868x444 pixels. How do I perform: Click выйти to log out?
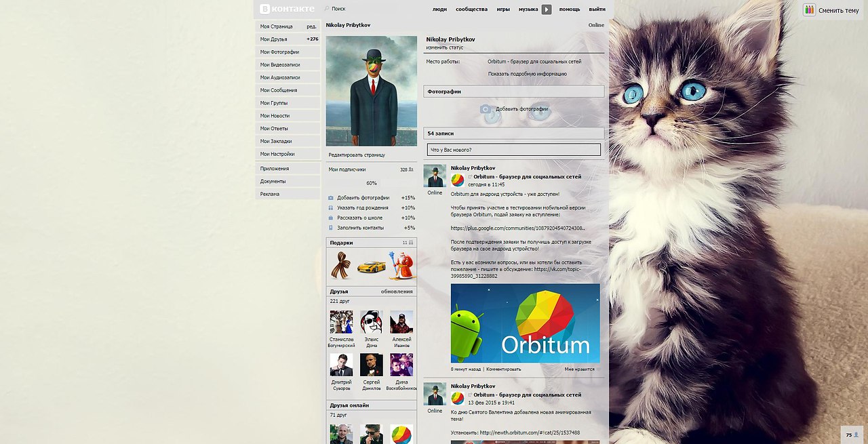pos(597,9)
